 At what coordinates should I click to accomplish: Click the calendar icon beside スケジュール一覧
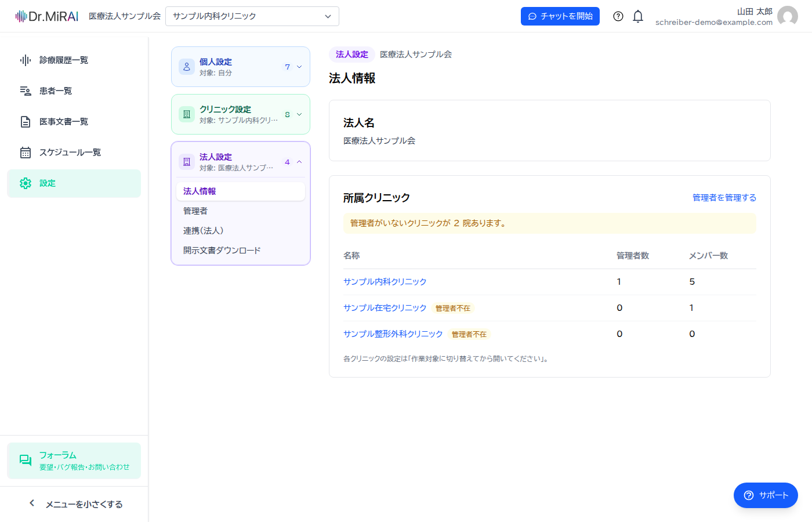point(26,153)
